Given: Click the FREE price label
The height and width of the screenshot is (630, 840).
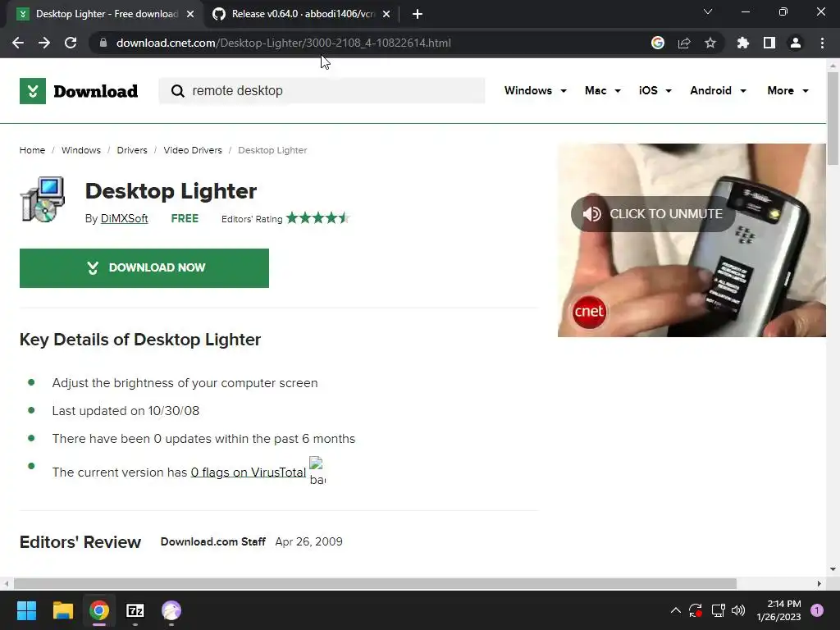Looking at the screenshot, I should 185,218.
